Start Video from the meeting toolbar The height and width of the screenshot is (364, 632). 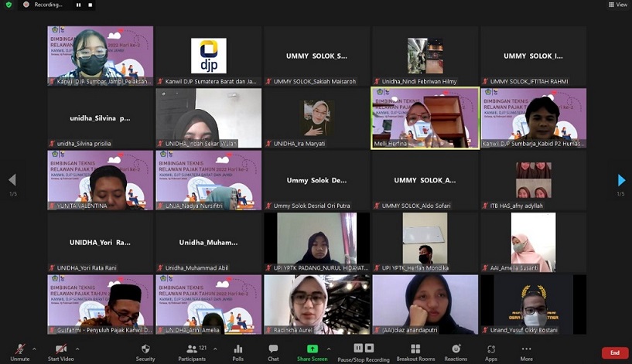click(x=60, y=351)
